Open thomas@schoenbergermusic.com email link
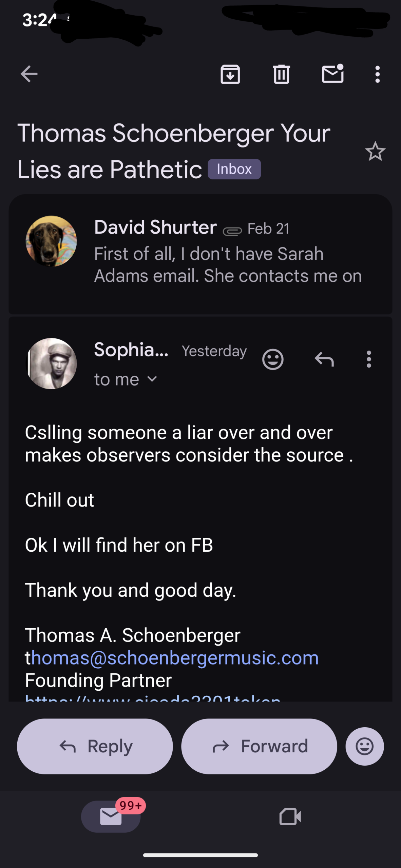The width and height of the screenshot is (401, 868). pos(172,658)
